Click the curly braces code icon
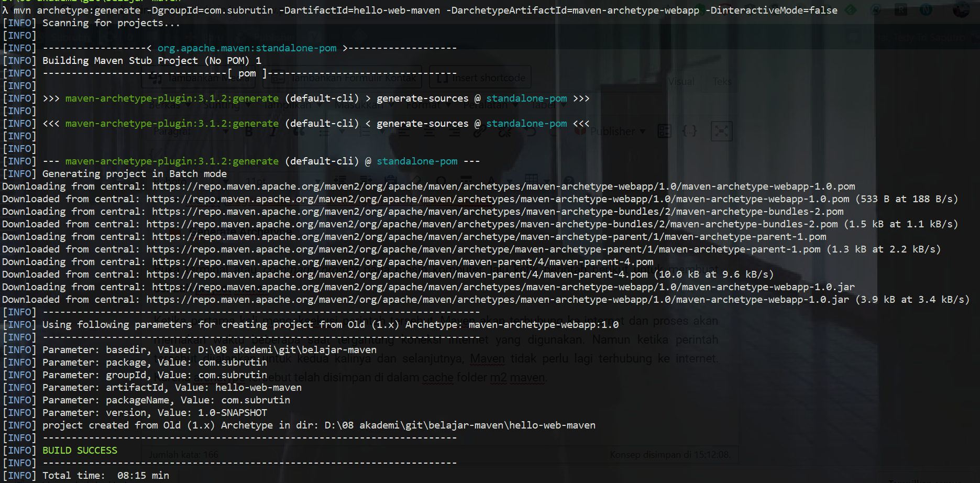Image resolution: width=980 pixels, height=483 pixels. pyautogui.click(x=689, y=131)
